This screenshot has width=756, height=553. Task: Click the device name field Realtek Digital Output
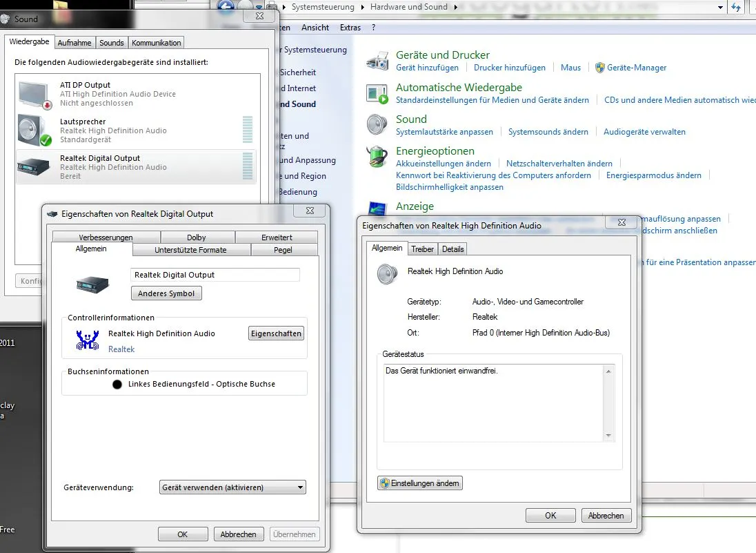tap(215, 275)
